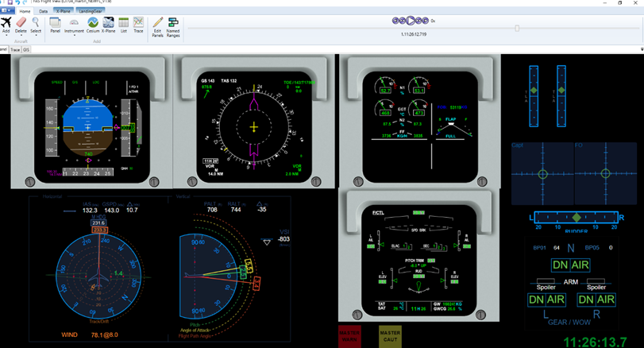644x348 pixels.
Task: Select the GIS view tab below ribbon
Action: pos(26,49)
